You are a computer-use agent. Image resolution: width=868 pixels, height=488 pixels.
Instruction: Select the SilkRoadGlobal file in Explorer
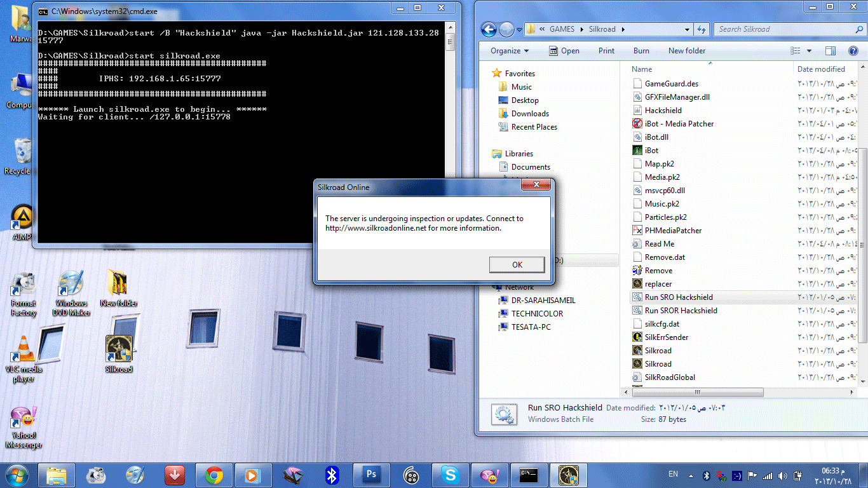point(664,377)
